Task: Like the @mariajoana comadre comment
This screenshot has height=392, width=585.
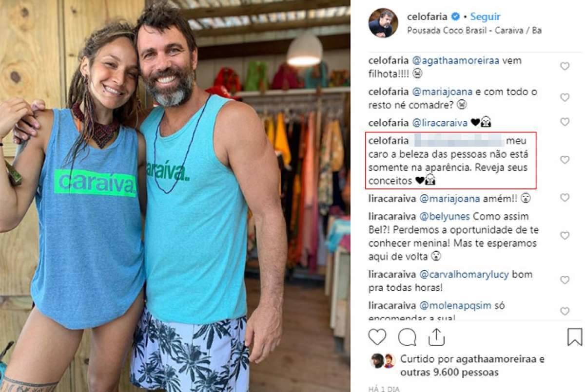Action: [565, 98]
